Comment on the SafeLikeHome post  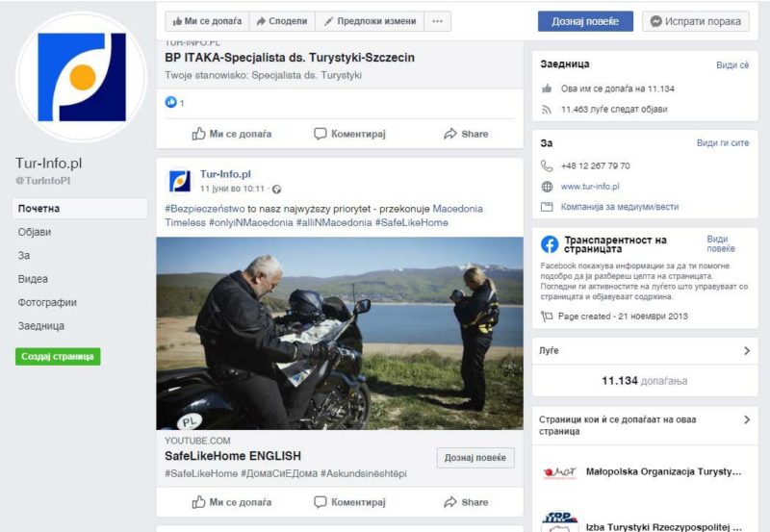349,502
